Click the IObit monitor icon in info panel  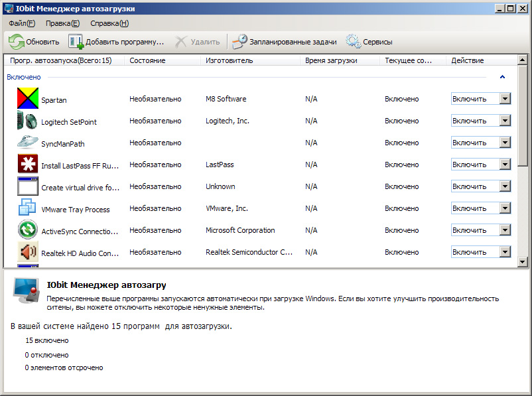[26, 291]
